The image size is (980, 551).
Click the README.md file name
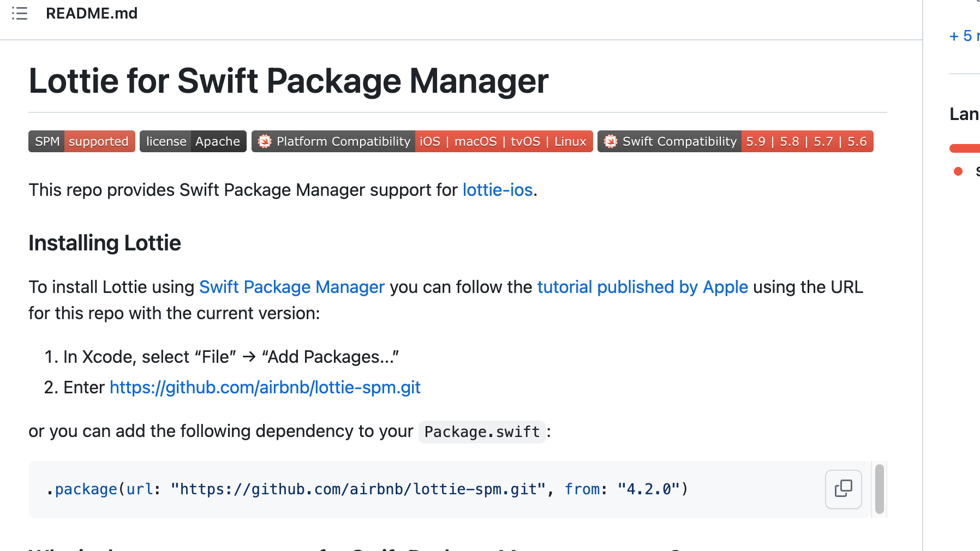coord(92,13)
